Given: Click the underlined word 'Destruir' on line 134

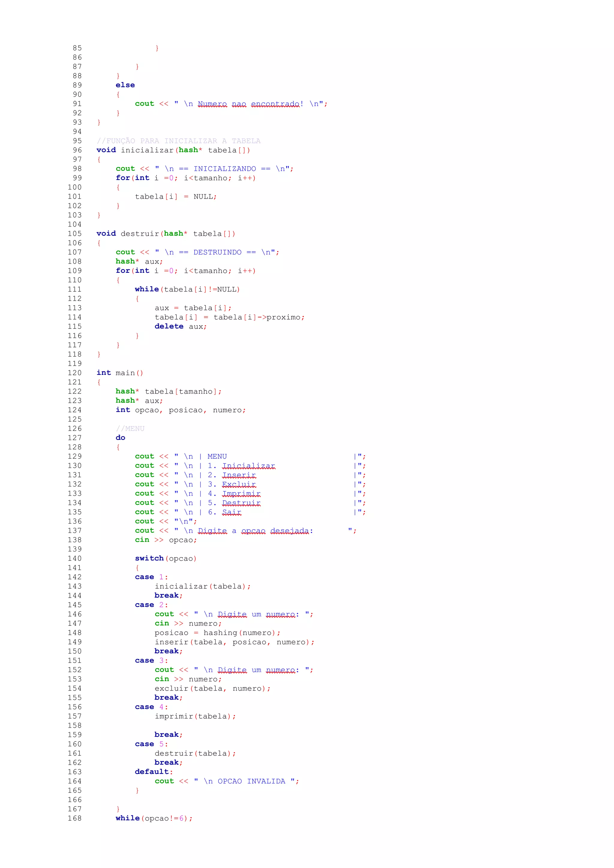Looking at the screenshot, I should click(241, 503).
